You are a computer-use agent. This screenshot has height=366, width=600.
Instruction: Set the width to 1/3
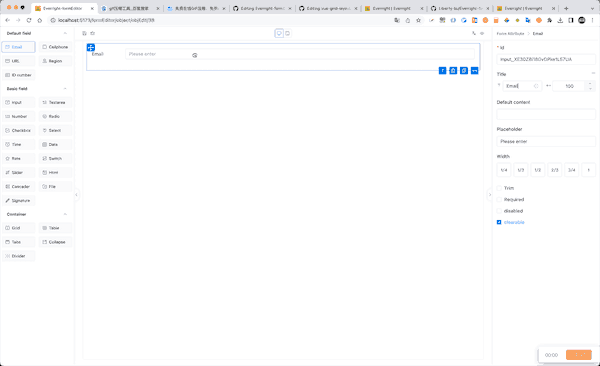coord(521,170)
